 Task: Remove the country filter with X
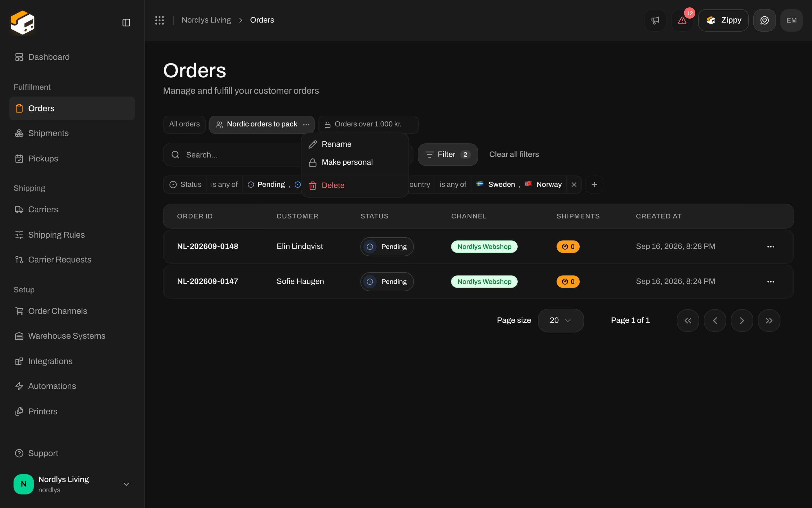(x=574, y=185)
